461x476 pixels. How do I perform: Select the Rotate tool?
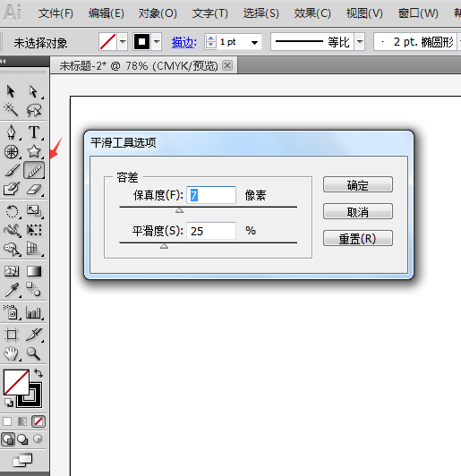(13, 211)
